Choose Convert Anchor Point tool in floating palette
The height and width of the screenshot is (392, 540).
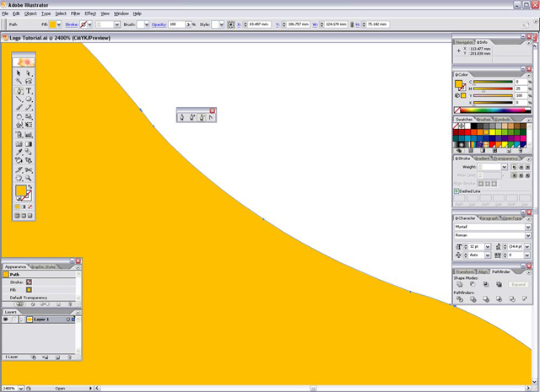pos(211,117)
